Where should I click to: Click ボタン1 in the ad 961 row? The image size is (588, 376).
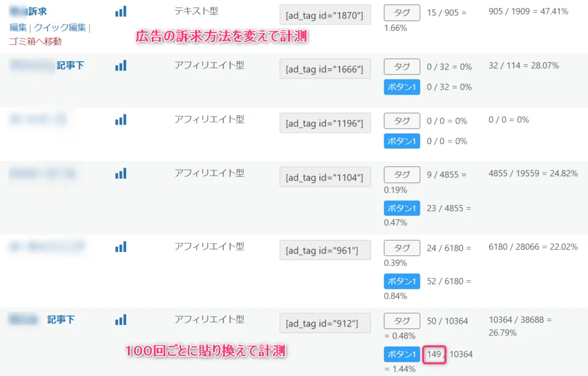[401, 281]
